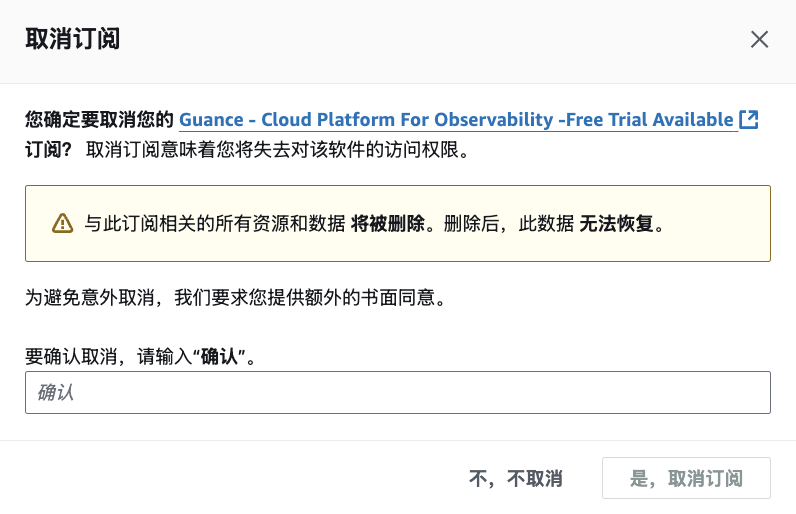Click the 要确认取消，请输入 field label
The image size is (796, 514).
coord(109,357)
